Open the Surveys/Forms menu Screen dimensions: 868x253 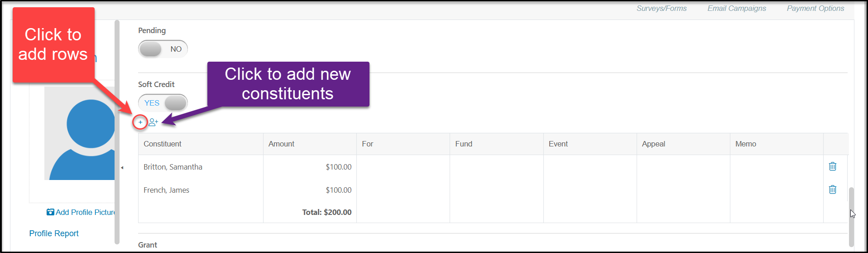(662, 8)
